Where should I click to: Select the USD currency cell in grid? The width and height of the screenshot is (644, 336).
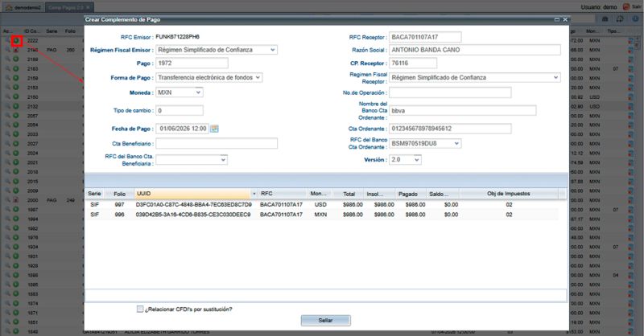(x=320, y=205)
